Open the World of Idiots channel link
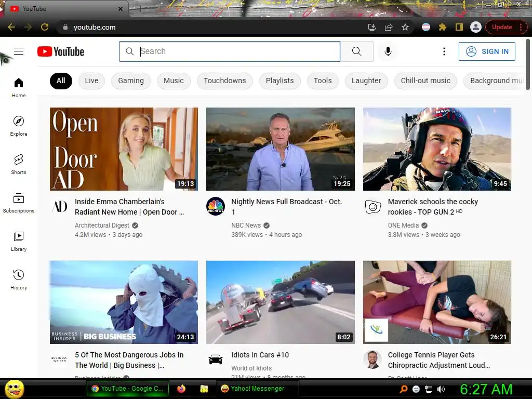 coord(251,368)
